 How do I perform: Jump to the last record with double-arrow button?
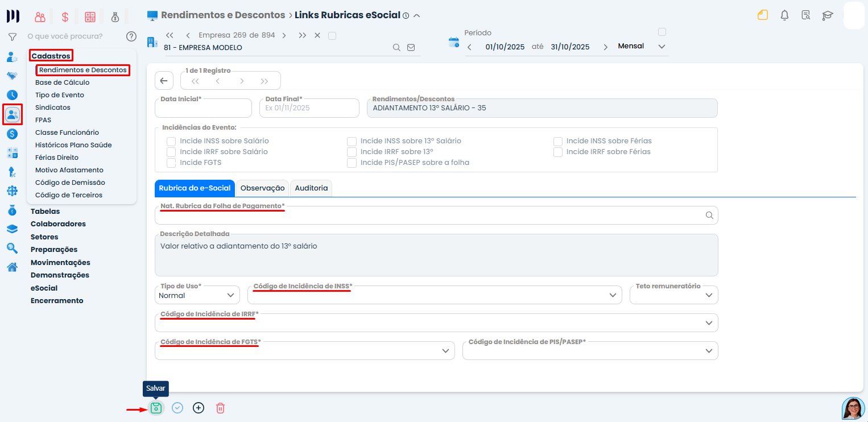coord(264,81)
